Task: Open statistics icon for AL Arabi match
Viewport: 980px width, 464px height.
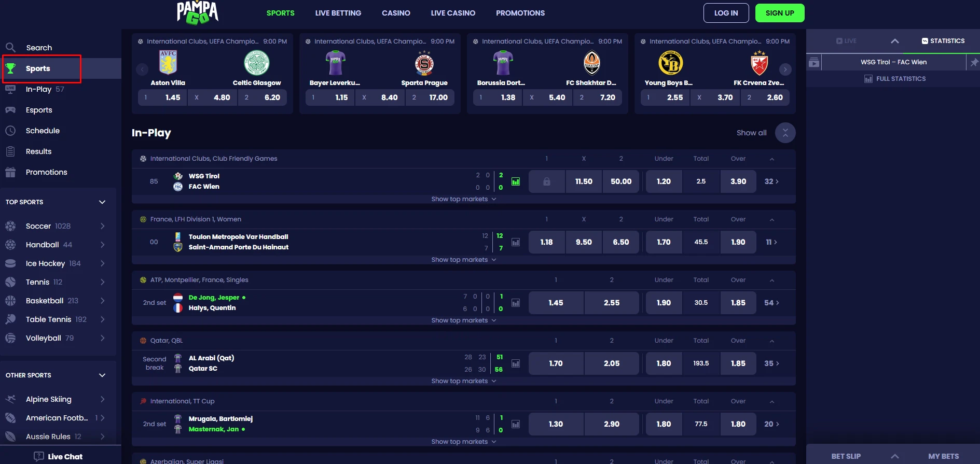Action: coord(516,363)
